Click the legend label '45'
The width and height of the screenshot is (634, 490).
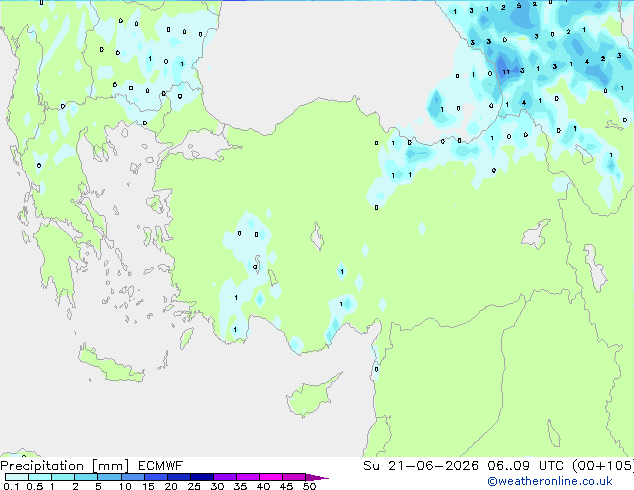pos(286,486)
